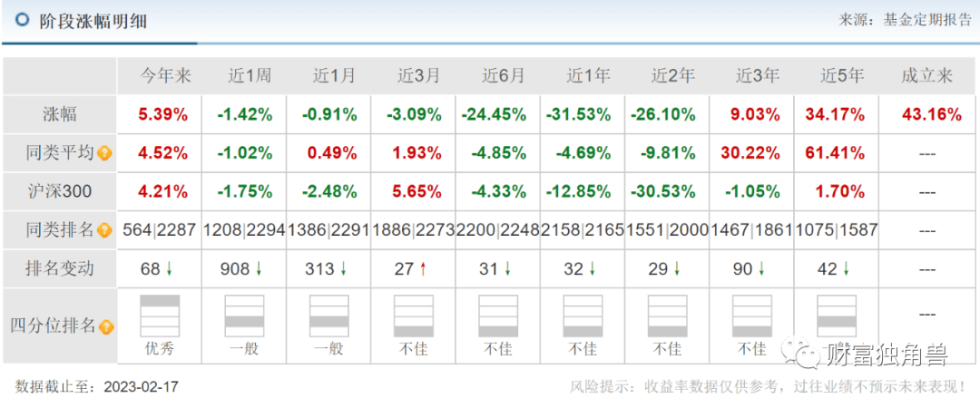This screenshot has width=980, height=398.
Task: Click the 43.16% 成立来 return value
Action: click(926, 115)
